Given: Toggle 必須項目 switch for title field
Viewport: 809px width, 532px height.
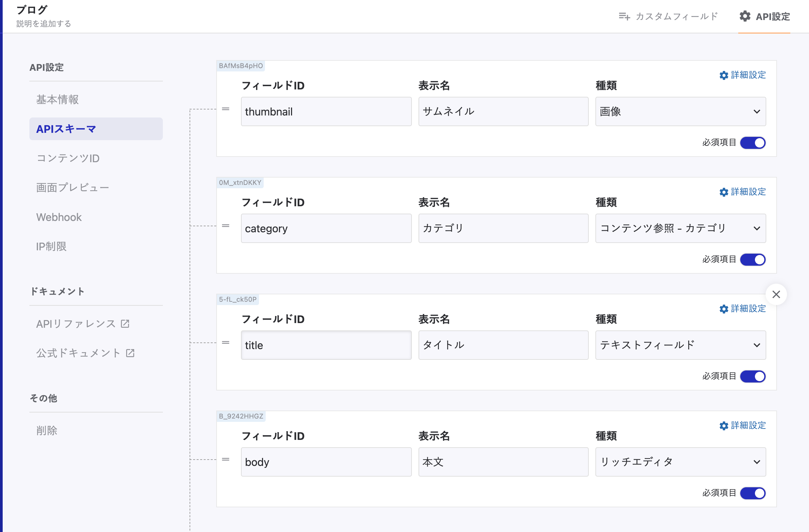Looking at the screenshot, I should coord(753,376).
